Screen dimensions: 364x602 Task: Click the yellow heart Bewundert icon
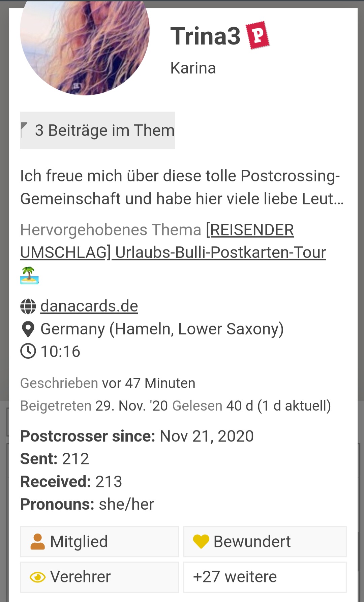(x=201, y=542)
